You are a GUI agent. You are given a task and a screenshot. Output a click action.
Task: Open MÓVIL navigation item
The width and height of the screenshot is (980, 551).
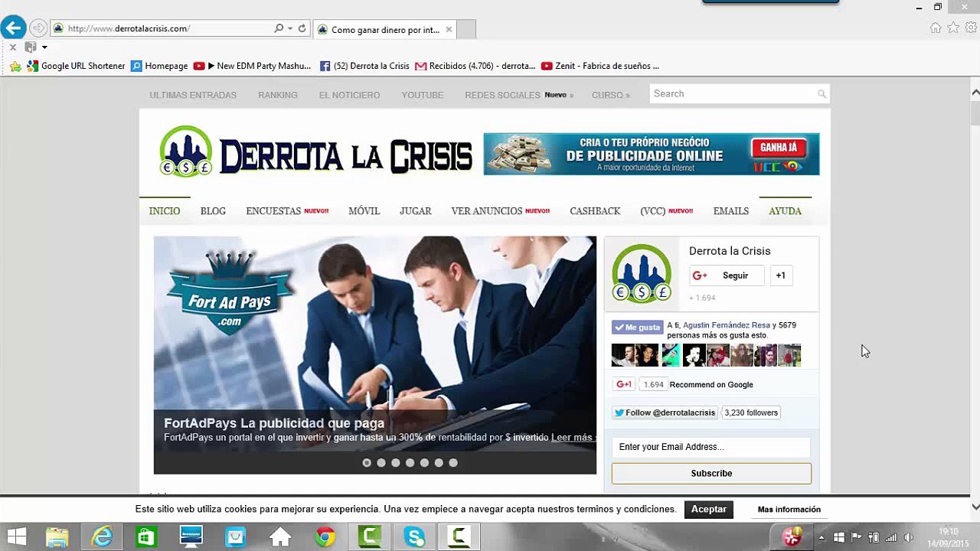pos(364,210)
